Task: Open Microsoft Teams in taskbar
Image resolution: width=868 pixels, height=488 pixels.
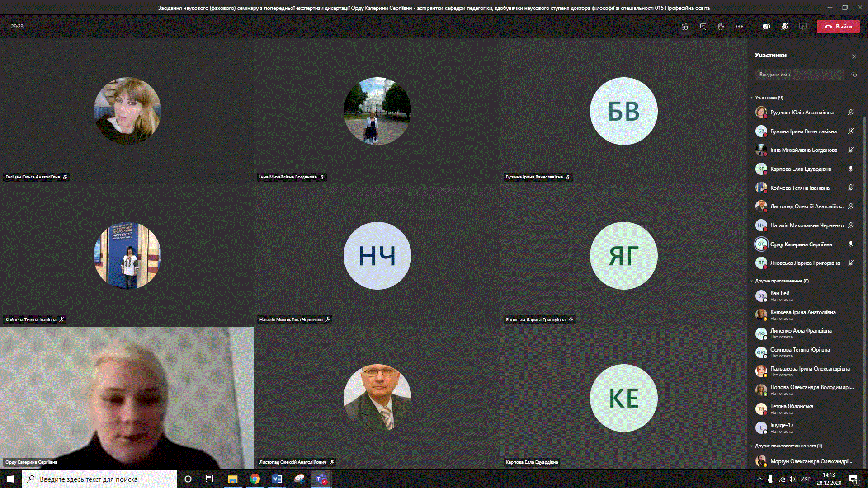Action: (x=321, y=479)
